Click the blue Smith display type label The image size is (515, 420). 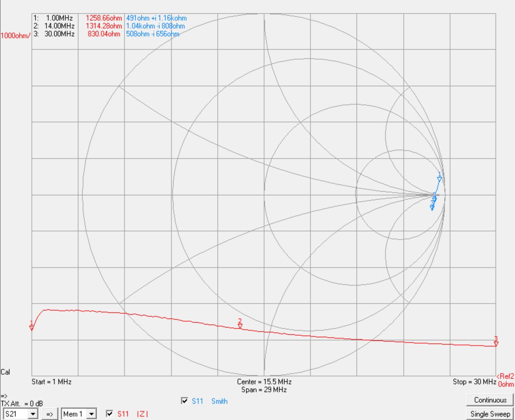coord(219,401)
